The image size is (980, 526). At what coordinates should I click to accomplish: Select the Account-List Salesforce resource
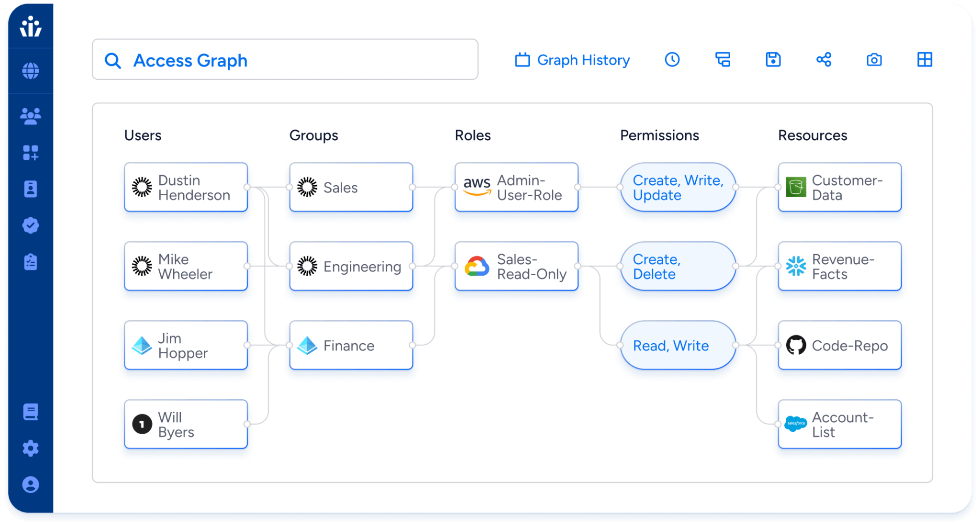pyautogui.click(x=840, y=424)
